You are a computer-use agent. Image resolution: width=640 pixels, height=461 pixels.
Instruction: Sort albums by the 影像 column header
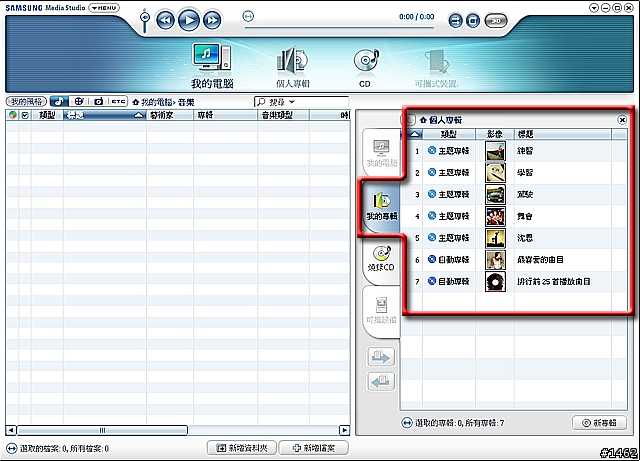(x=495, y=134)
